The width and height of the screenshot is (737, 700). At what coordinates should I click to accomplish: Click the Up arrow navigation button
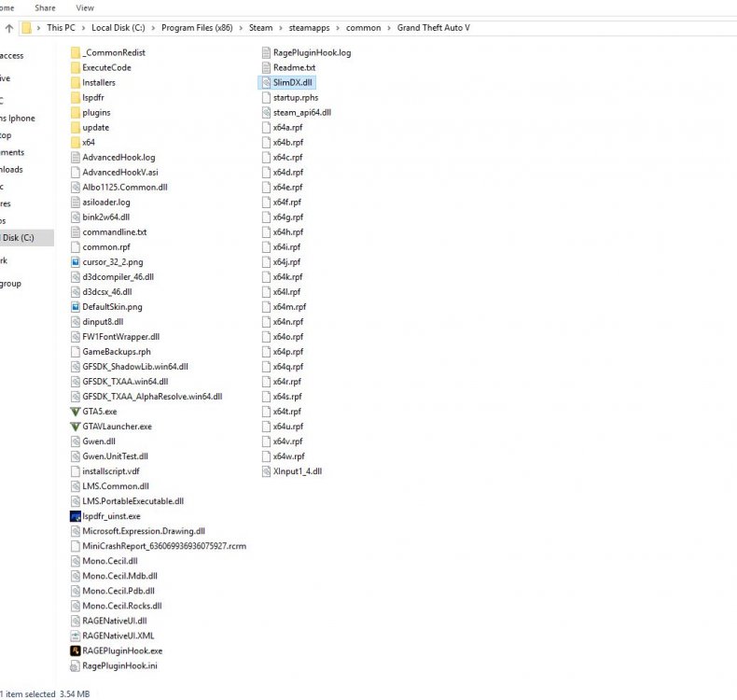pos(9,28)
